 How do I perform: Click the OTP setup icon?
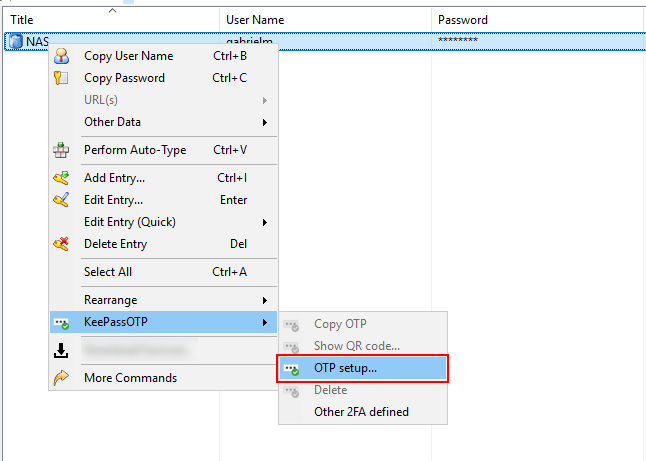coord(292,368)
